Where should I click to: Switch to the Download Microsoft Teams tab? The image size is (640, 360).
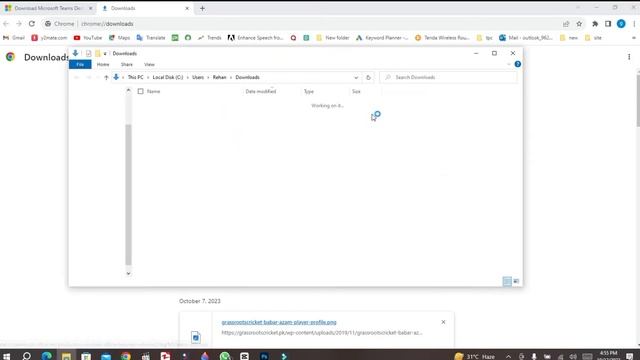click(x=49, y=8)
